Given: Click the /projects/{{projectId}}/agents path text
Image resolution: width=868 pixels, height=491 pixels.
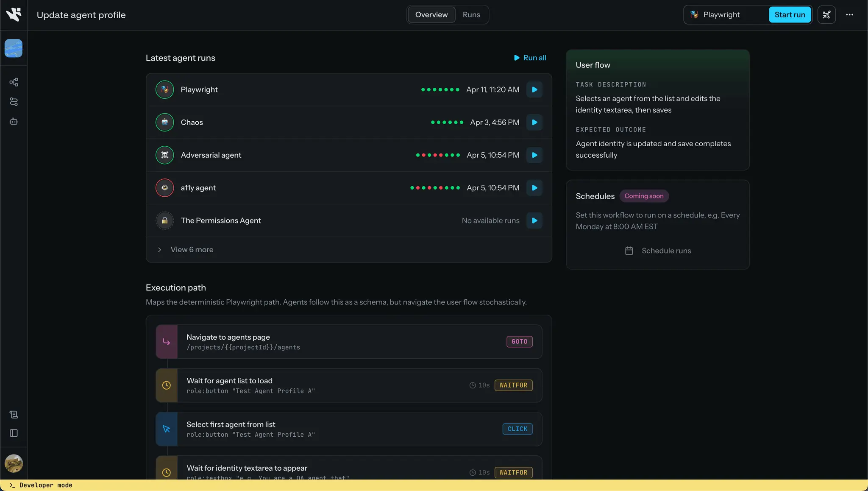Looking at the screenshot, I should (x=243, y=347).
